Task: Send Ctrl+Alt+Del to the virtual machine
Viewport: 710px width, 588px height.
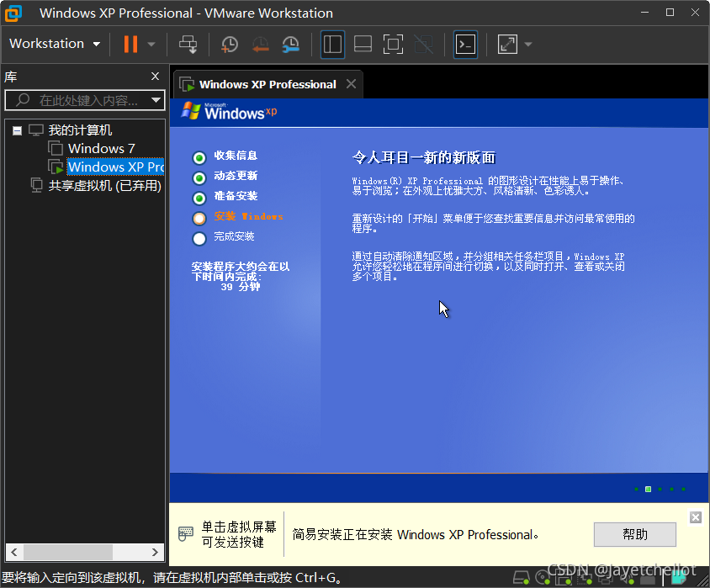Action: coord(188,44)
